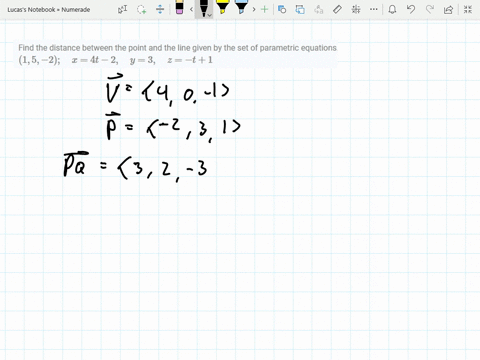The width and height of the screenshot is (480, 360).
Task: Open more drawing options ellipsis
Action: pos(374,9)
